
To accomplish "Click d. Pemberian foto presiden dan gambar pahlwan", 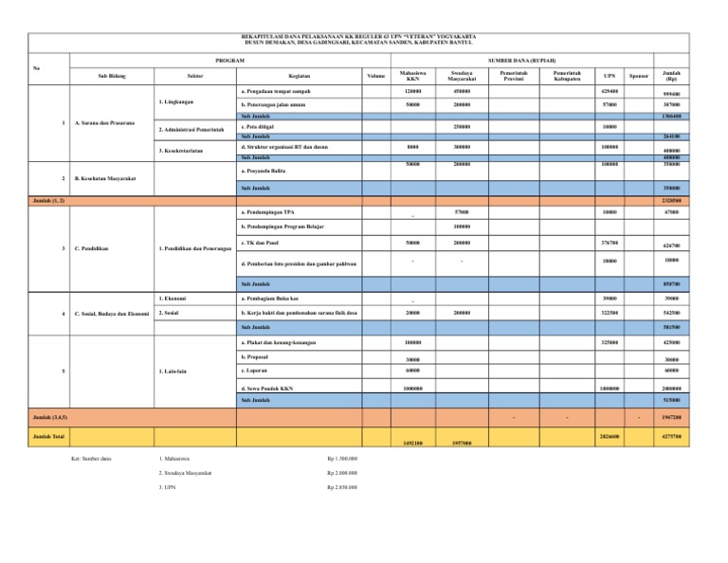I will click(299, 263).
